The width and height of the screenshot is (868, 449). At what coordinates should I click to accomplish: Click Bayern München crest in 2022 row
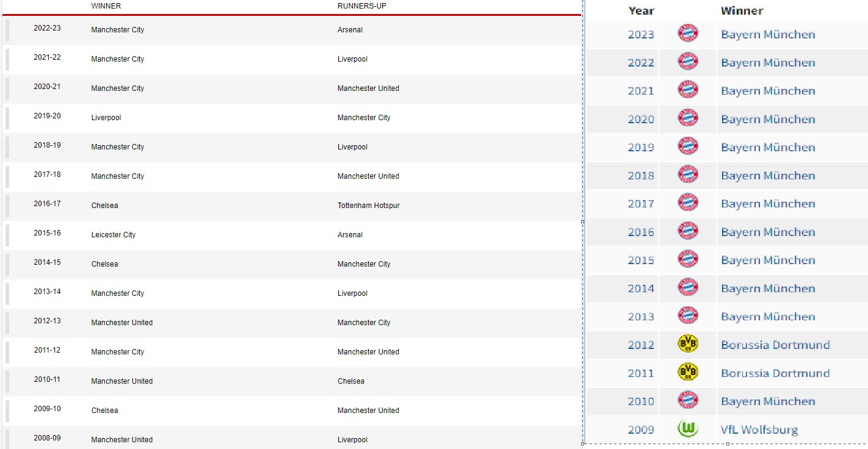coord(687,62)
